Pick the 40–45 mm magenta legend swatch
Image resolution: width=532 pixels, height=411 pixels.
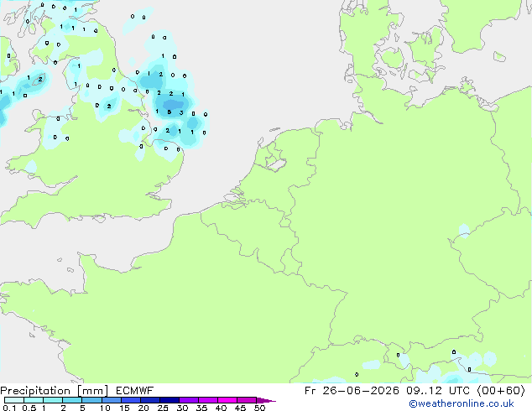pos(227,400)
